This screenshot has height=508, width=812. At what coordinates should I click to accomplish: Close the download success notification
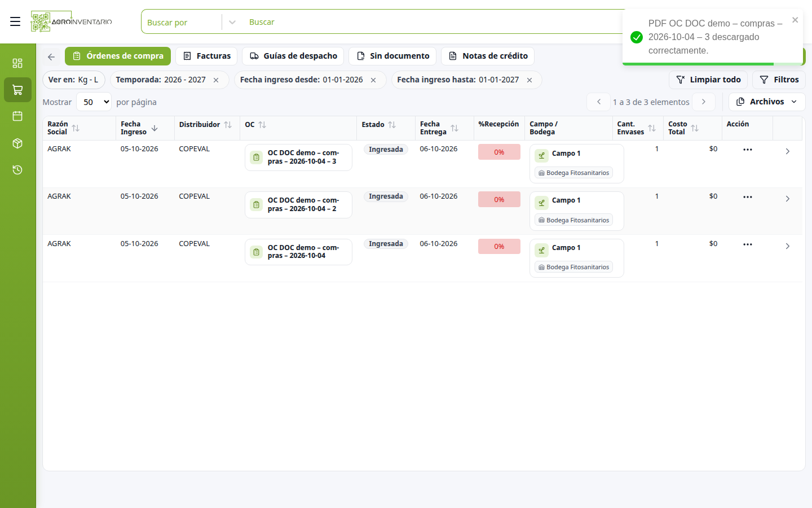795,20
